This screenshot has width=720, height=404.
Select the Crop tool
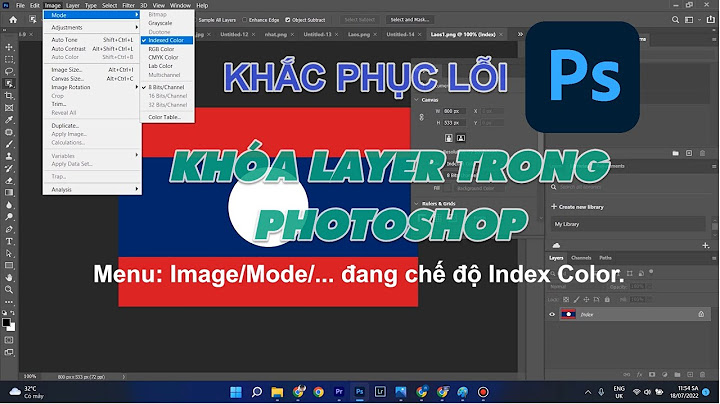(x=9, y=95)
